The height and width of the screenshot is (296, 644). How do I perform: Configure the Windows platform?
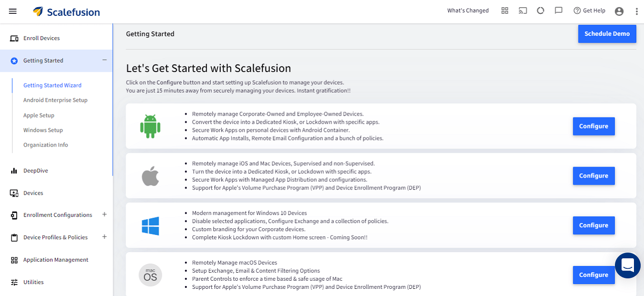click(x=593, y=225)
